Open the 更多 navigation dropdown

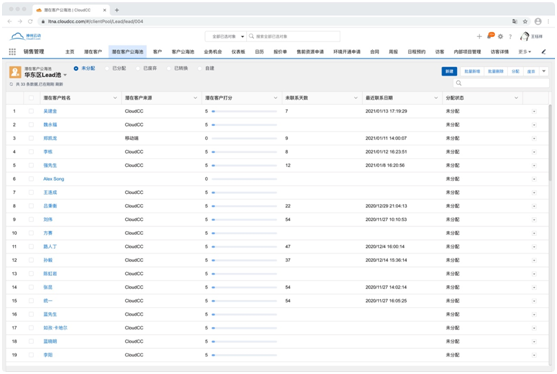pos(524,52)
